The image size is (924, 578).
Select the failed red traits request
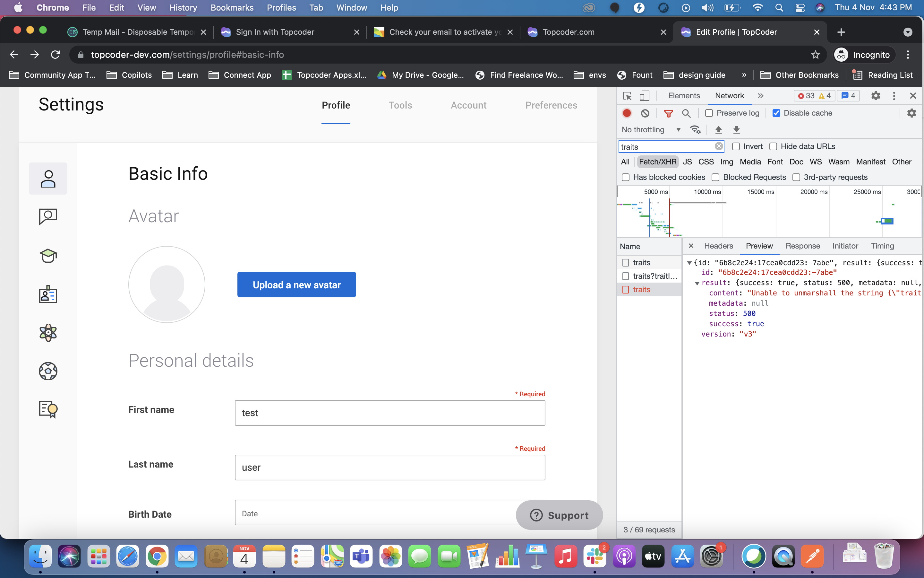(649, 289)
